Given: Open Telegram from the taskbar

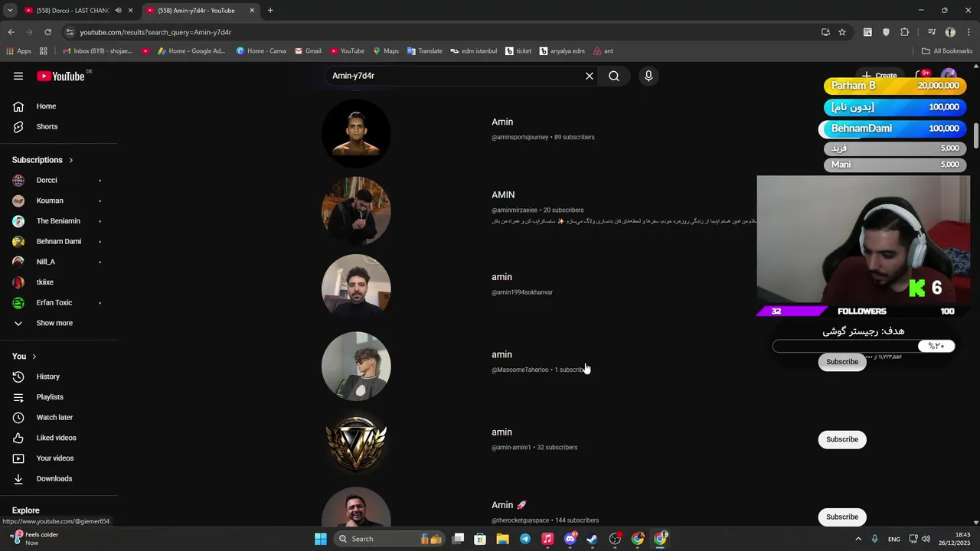Looking at the screenshot, I should (525, 539).
